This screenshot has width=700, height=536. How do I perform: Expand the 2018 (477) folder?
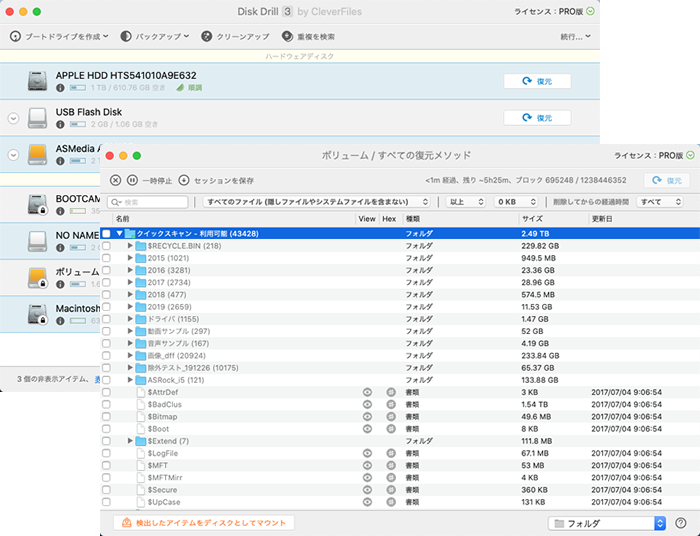tap(130, 294)
